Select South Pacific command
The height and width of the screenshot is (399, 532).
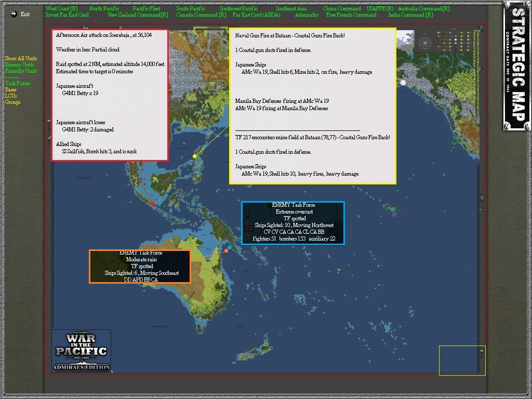pyautogui.click(x=191, y=8)
